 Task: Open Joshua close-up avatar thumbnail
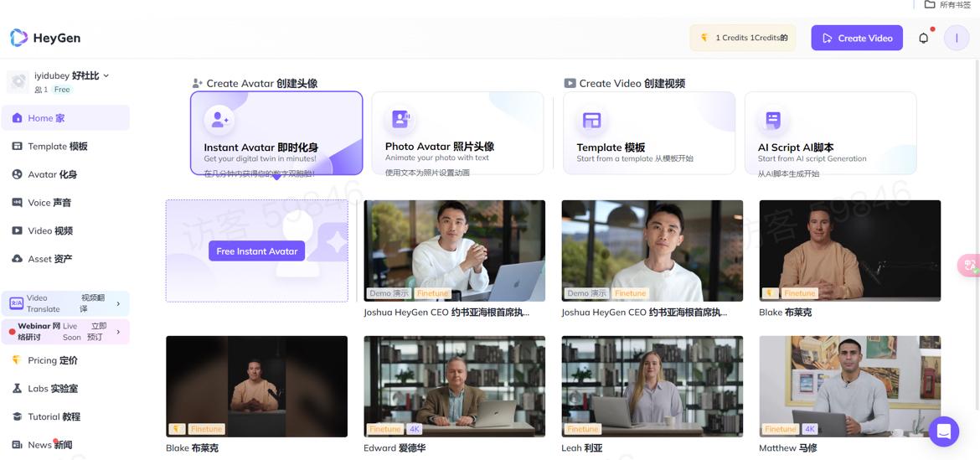[652, 251]
